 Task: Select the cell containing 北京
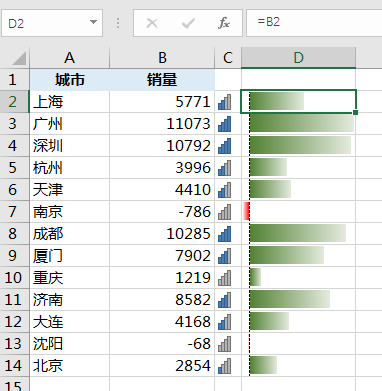click(x=69, y=366)
